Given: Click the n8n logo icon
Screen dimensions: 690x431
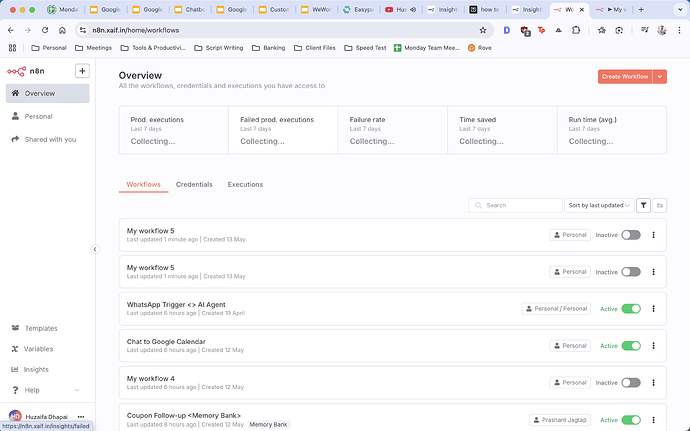Looking at the screenshot, I should (16, 71).
